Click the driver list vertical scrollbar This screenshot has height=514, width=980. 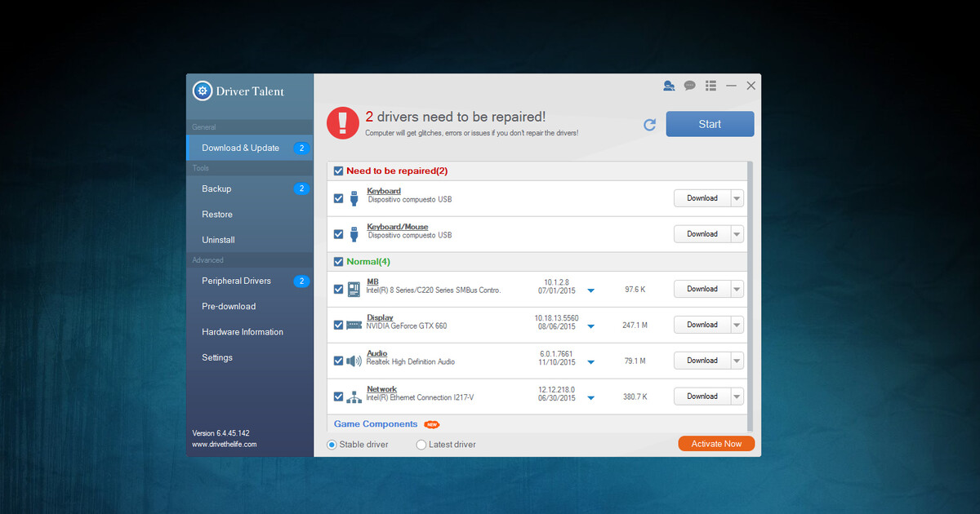pyautogui.click(x=750, y=294)
